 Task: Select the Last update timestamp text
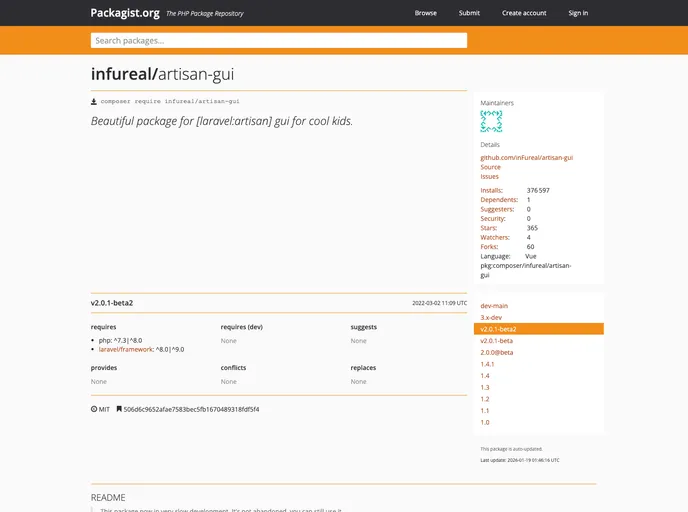pos(520,460)
